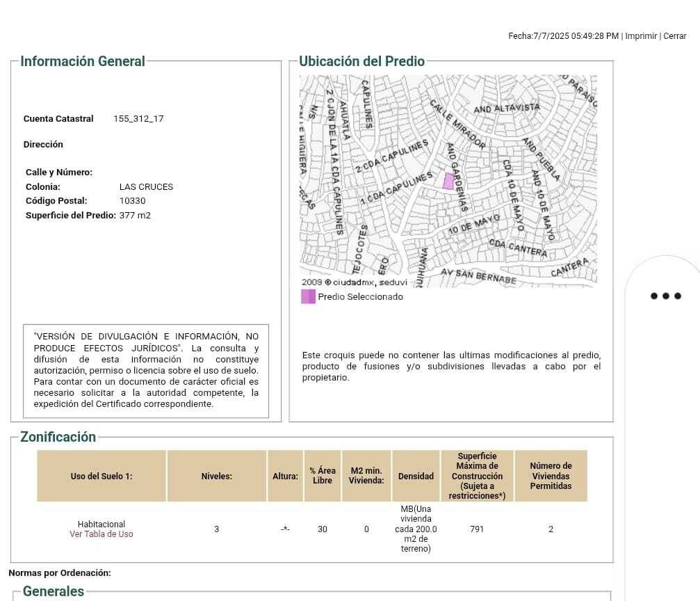The width and height of the screenshot is (700, 601).
Task: Click the CALLE MIRADOR street label on the map
Action: coord(457,125)
